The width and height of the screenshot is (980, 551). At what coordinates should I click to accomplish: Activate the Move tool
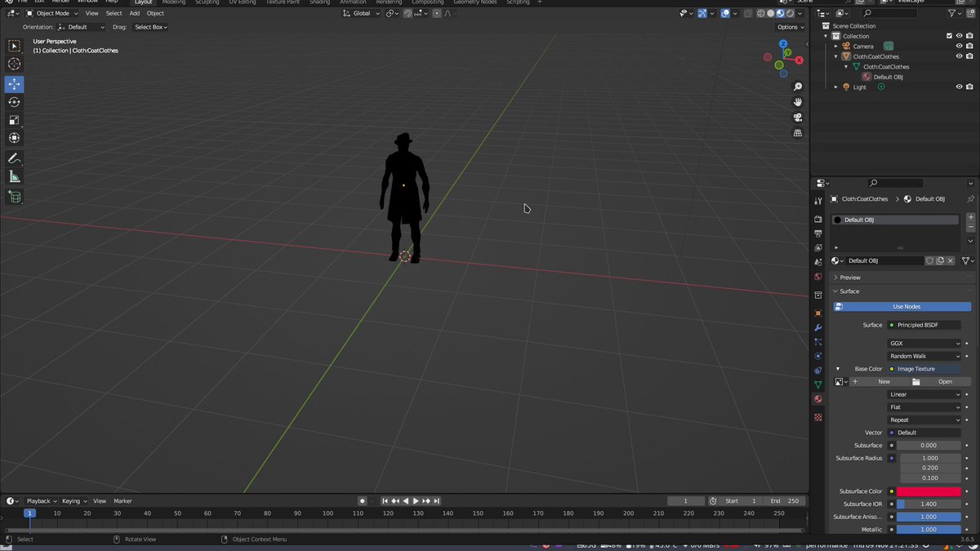(x=14, y=84)
